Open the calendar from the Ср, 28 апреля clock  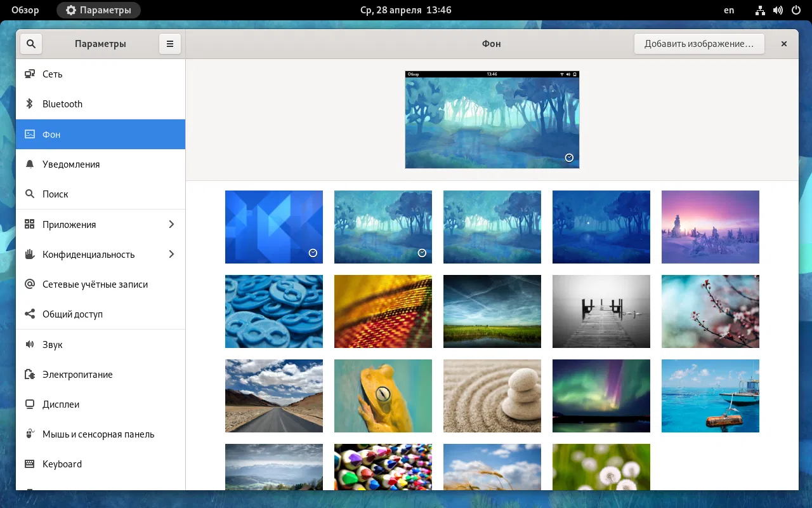[406, 10]
